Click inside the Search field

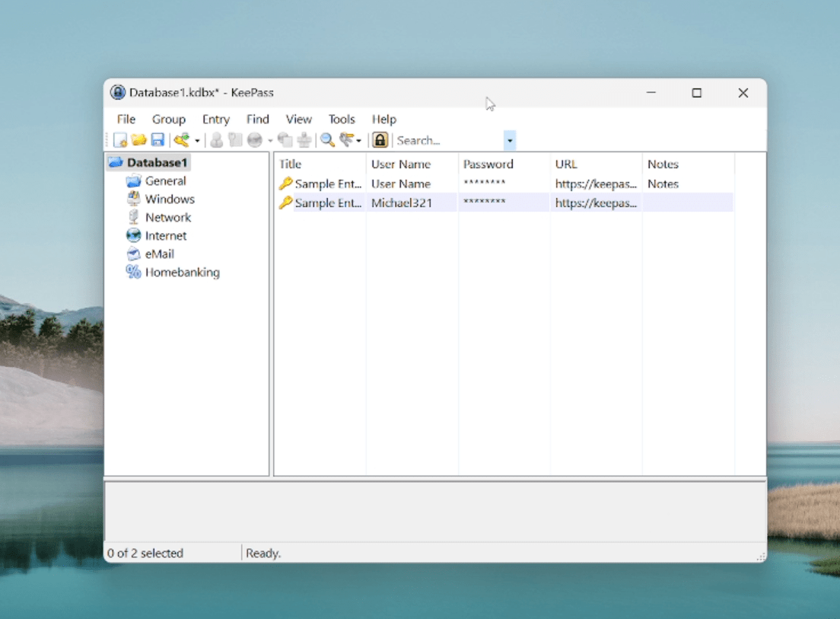(434, 140)
